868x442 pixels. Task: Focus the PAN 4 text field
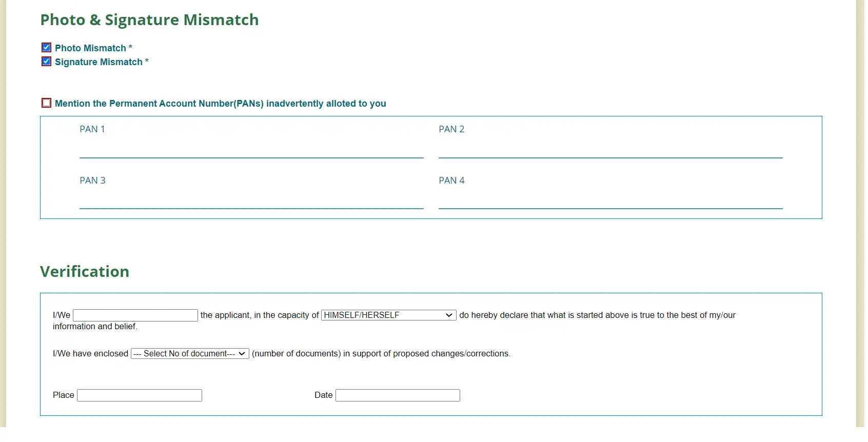610,199
